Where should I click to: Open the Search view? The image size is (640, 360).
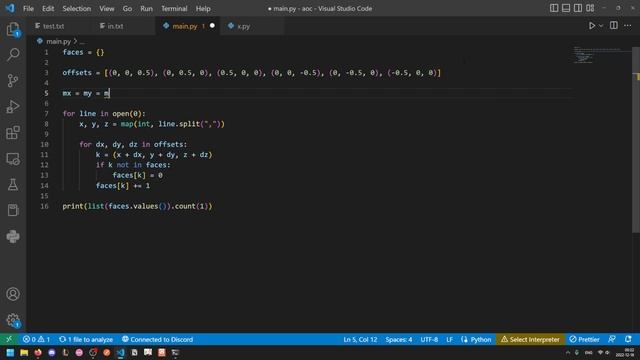(13, 55)
